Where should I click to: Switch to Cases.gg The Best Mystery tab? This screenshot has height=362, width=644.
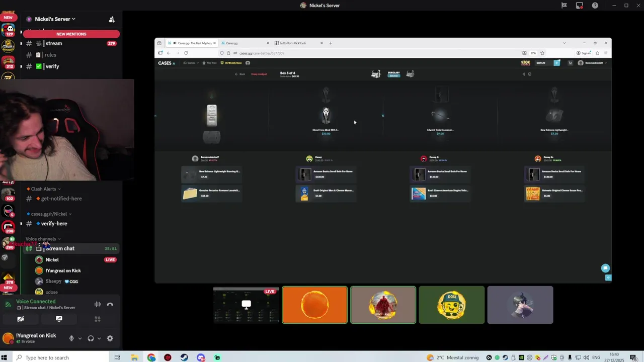[x=193, y=43]
